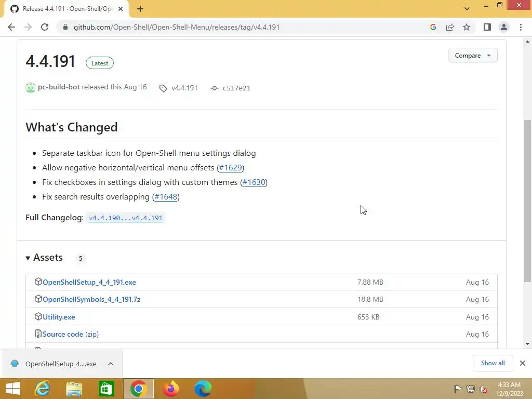Click the padlock site info icon
Screen dimensions: 532x399
coord(65,27)
